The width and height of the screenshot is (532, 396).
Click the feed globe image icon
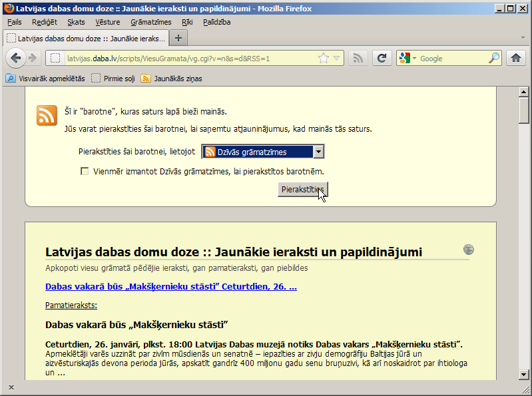tap(469, 250)
